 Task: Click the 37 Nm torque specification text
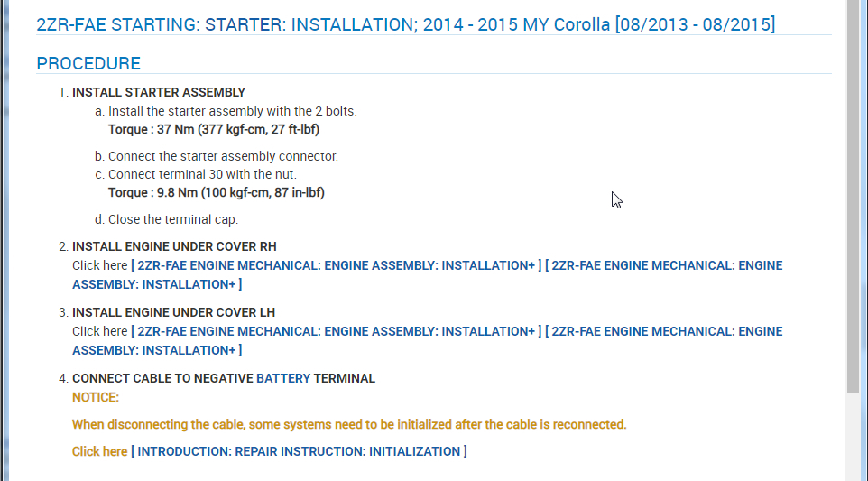coord(214,129)
